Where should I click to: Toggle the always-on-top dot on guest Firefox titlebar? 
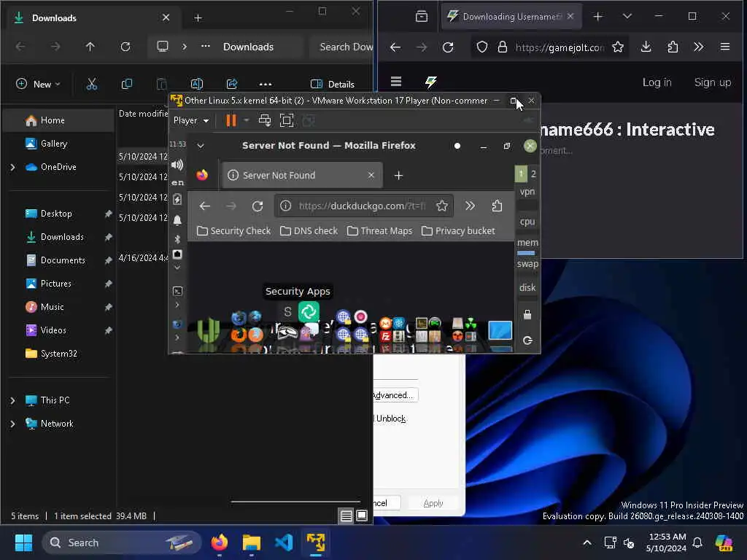pyautogui.click(x=457, y=146)
